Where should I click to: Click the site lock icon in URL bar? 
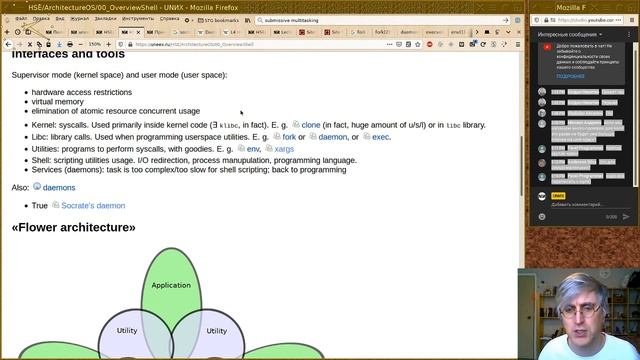click(x=131, y=44)
